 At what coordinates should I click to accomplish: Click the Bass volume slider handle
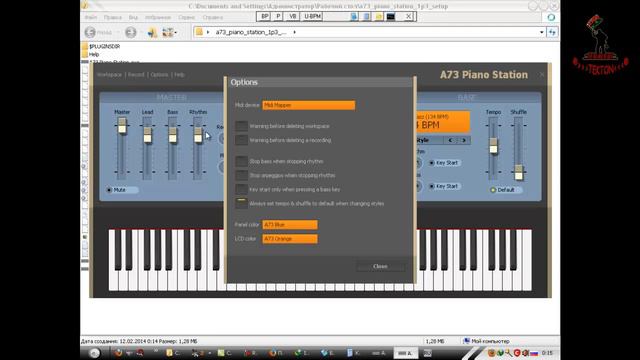pos(173,135)
